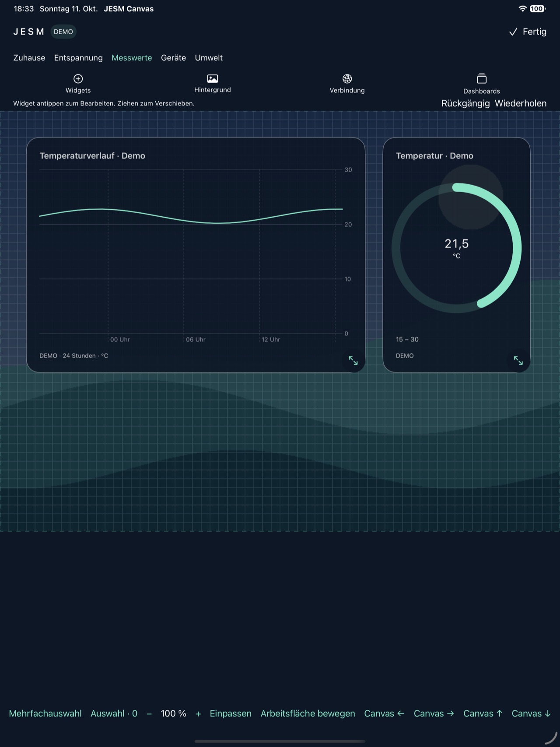The height and width of the screenshot is (747, 560).
Task: Click the 100 % zoom value
Action: click(174, 713)
